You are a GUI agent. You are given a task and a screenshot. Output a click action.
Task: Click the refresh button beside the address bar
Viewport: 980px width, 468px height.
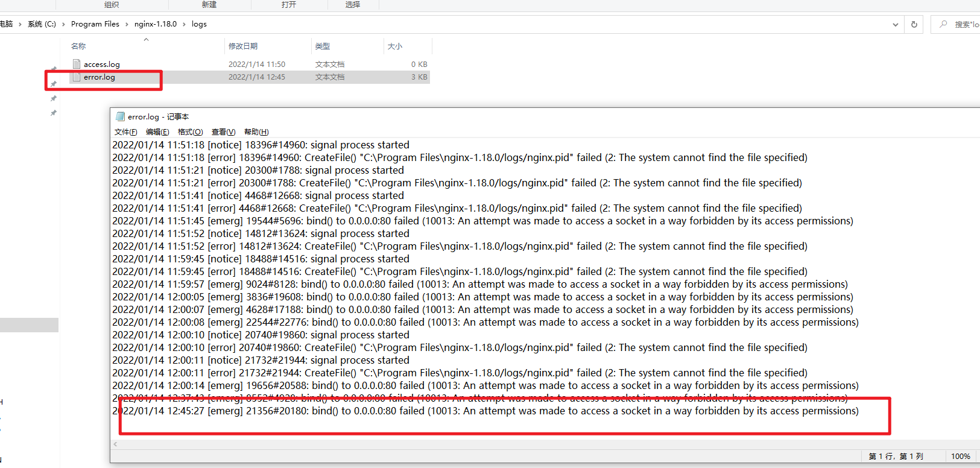click(x=914, y=24)
